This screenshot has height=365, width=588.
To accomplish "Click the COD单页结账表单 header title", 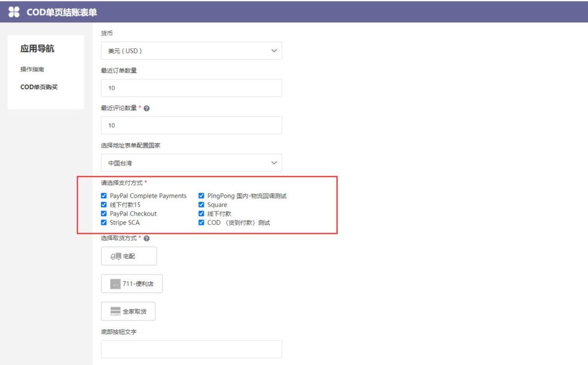I will click(61, 13).
